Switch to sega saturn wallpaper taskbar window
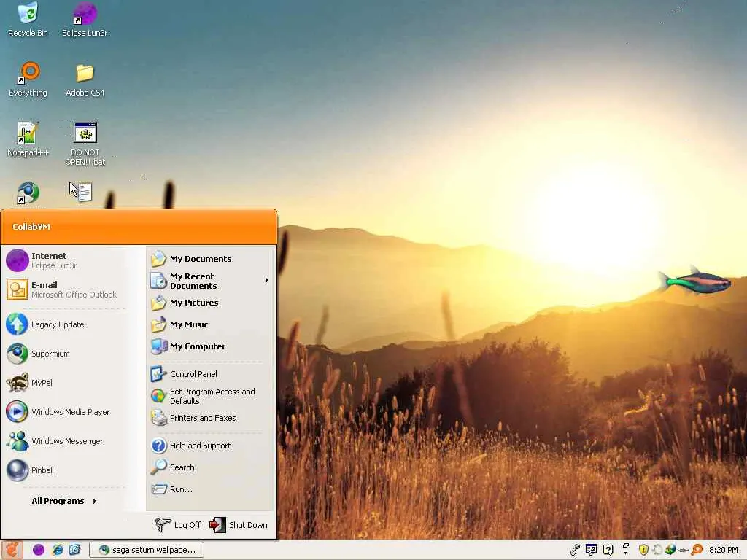Viewport: 747px width, 560px height. (147, 550)
